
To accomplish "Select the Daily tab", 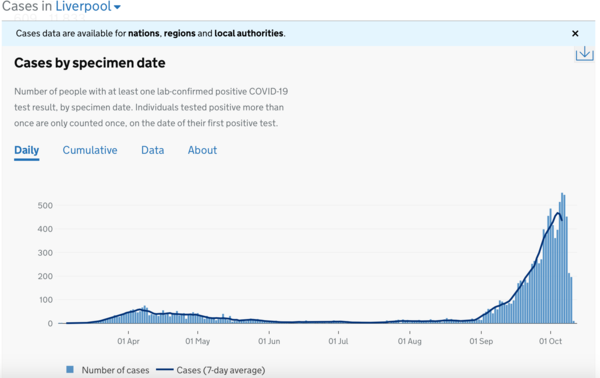I will pos(26,150).
